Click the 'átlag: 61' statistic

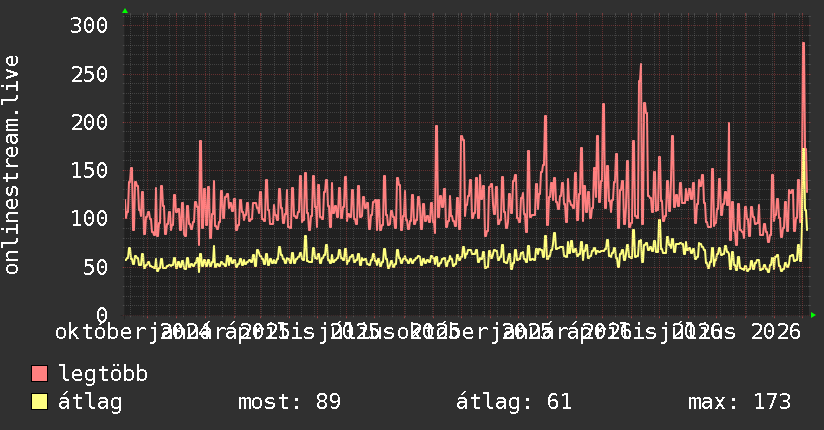[x=513, y=402]
